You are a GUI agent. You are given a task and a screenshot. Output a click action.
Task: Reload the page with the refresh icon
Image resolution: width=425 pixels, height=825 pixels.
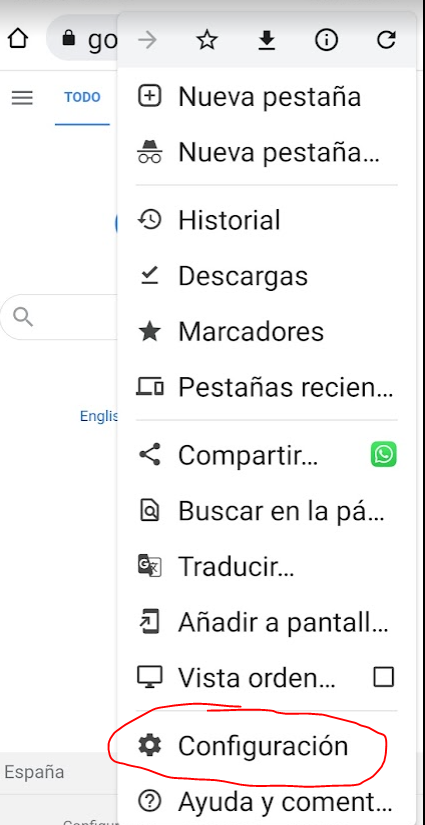(387, 40)
